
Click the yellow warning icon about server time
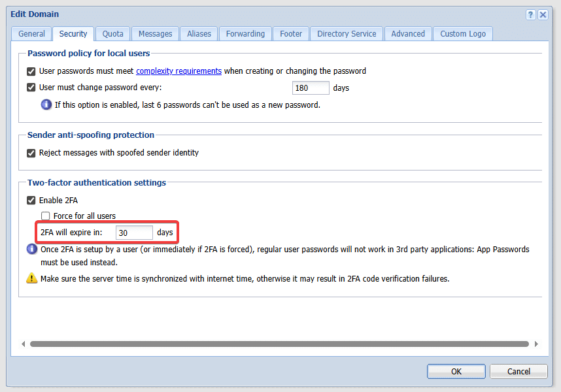32,278
